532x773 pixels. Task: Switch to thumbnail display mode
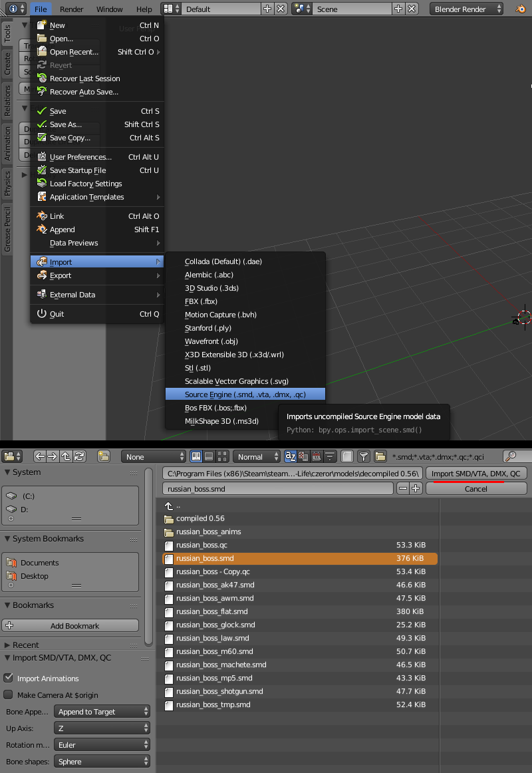coord(221,456)
